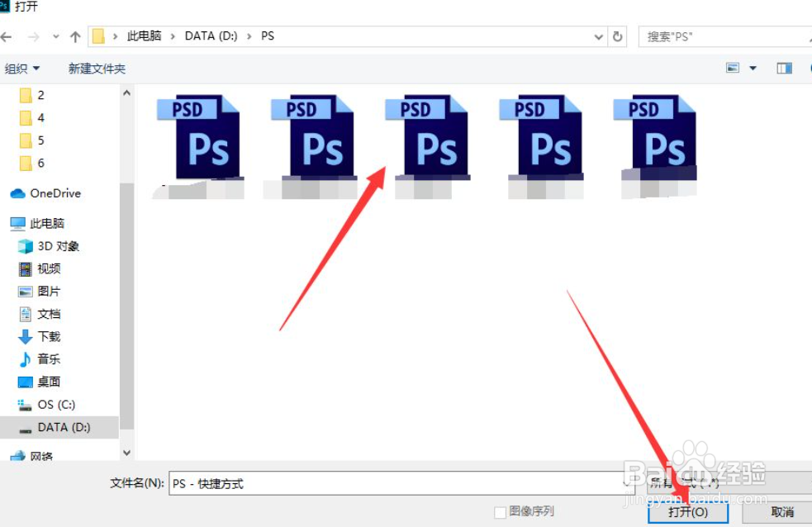This screenshot has height=527, width=812.
Task: Open the 桌面 folder
Action: [40, 382]
